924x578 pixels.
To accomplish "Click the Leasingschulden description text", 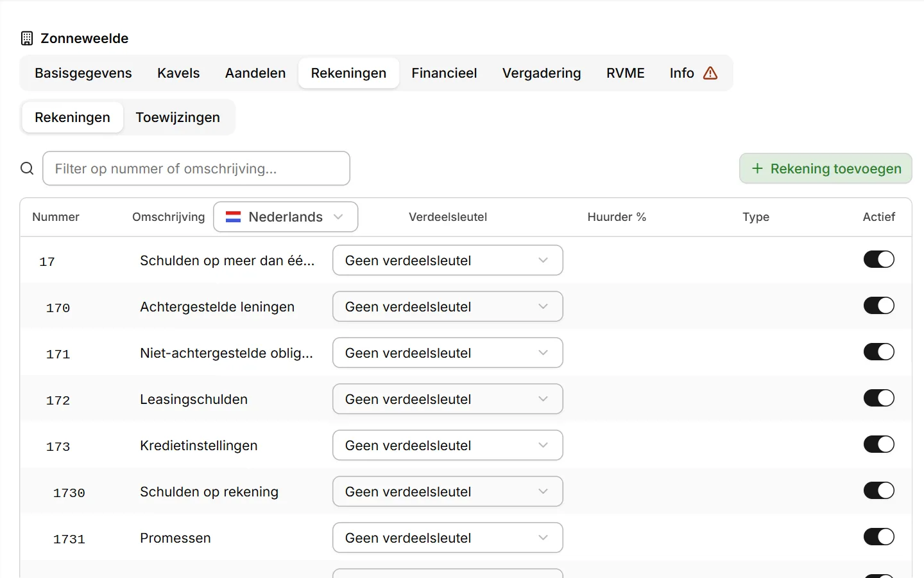I will click(194, 399).
